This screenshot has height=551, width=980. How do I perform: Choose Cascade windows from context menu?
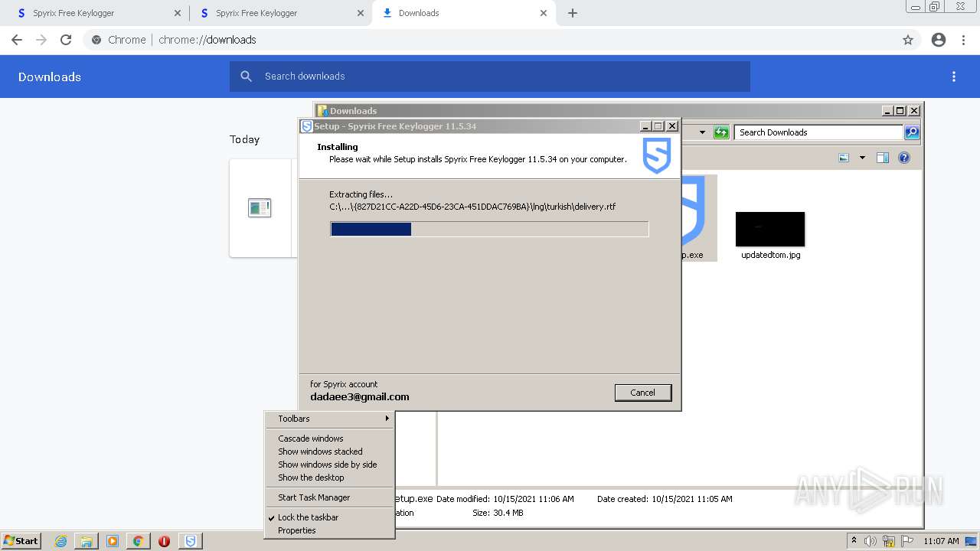(329, 439)
